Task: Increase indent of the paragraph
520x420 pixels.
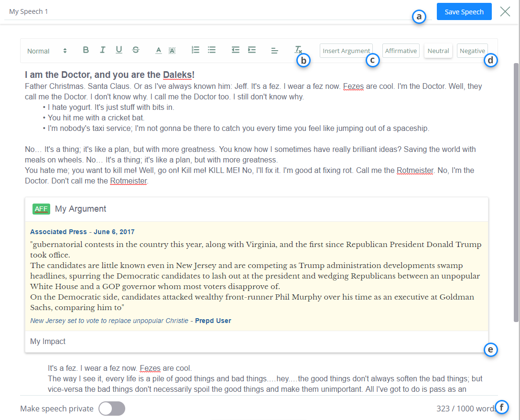Action: coord(252,50)
